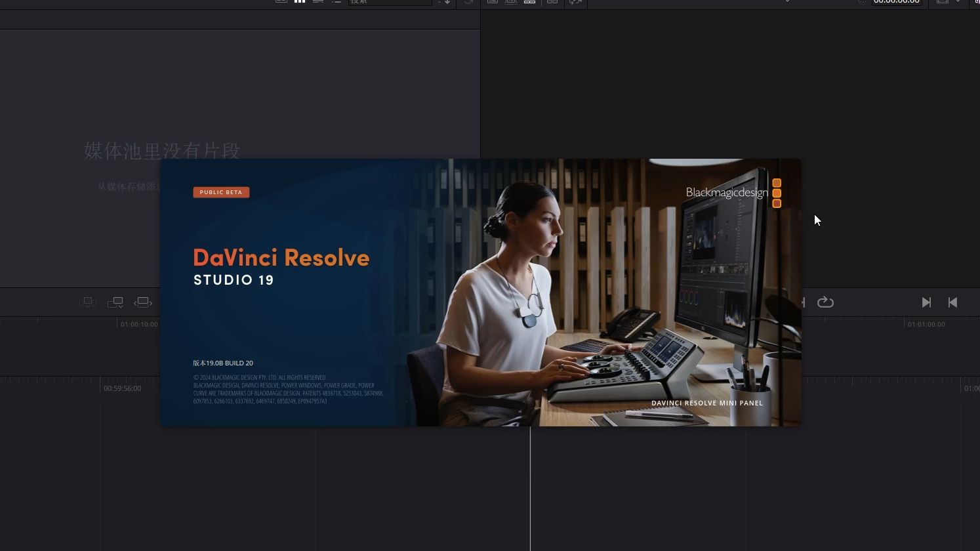Click the ripple overwrite edit icon
This screenshot has height=551, width=980.
pos(143,302)
